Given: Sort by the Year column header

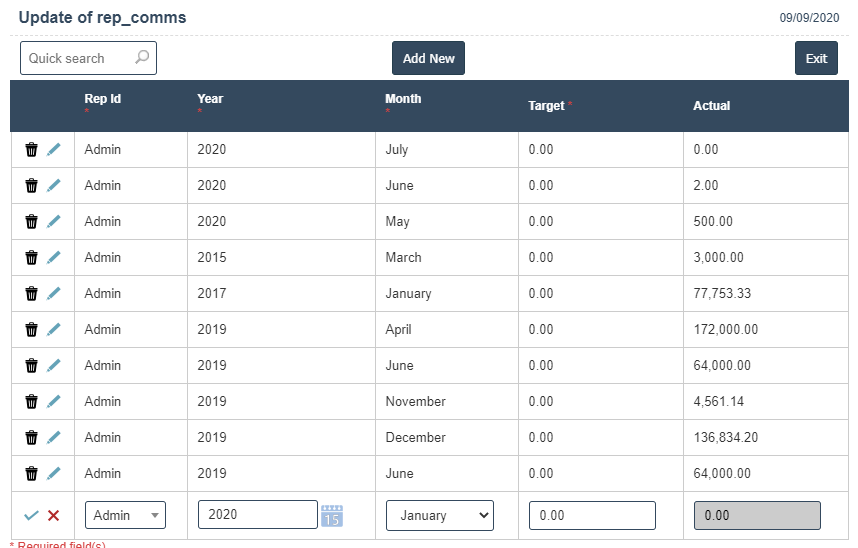Looking at the screenshot, I should [x=210, y=99].
